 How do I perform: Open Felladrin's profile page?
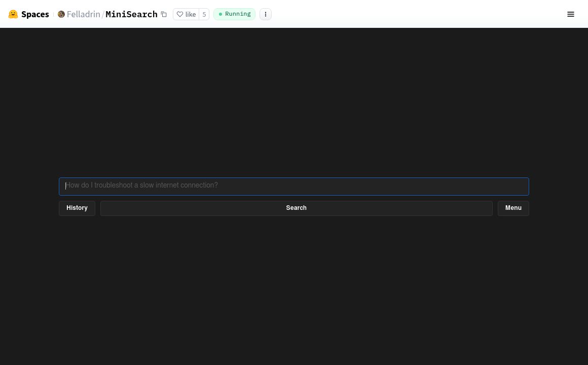[x=83, y=14]
